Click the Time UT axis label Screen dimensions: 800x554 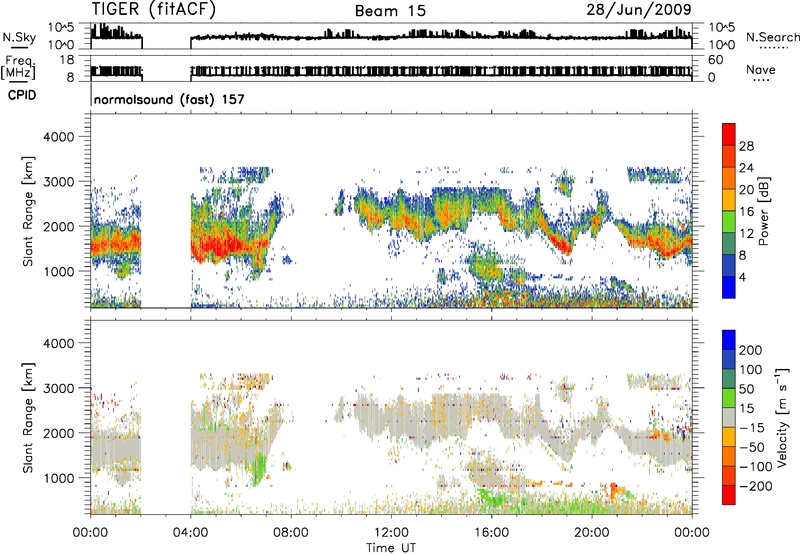click(391, 547)
